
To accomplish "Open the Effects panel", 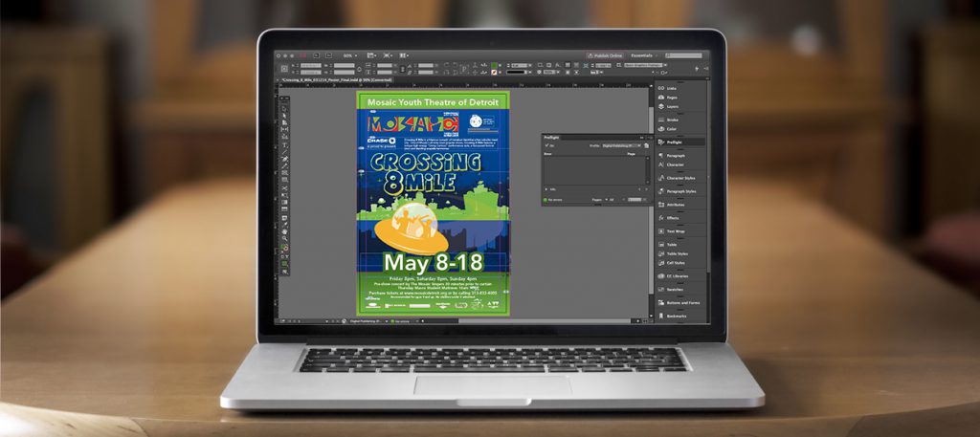I will coord(672,218).
